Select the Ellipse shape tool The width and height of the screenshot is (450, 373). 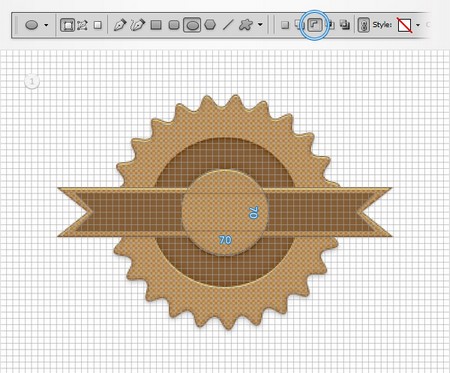point(192,25)
